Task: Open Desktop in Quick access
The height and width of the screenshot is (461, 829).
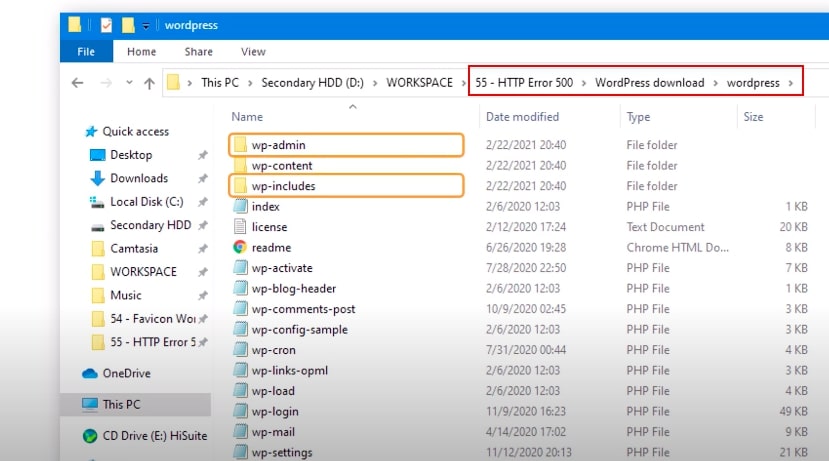Action: pos(121,155)
